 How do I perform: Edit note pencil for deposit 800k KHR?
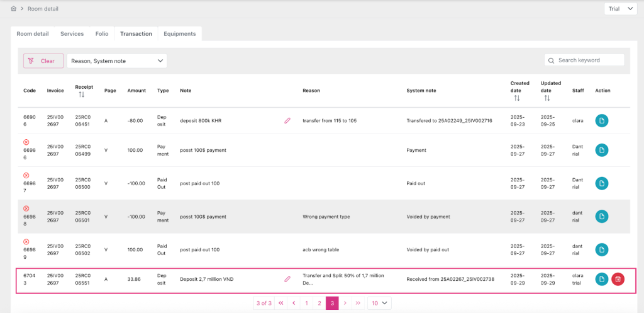coord(287,120)
